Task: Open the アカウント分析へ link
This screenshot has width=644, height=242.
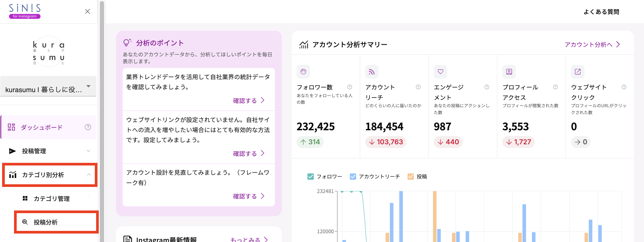Action: coord(592,44)
